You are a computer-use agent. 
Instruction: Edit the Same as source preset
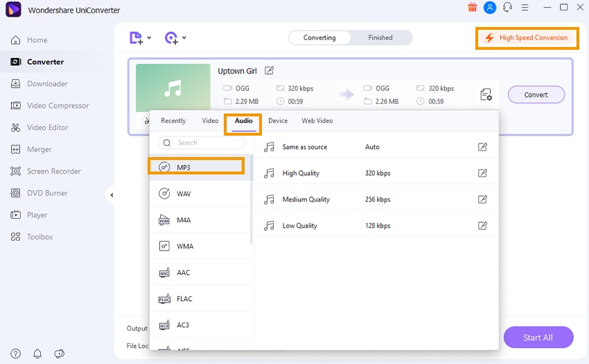click(x=482, y=147)
